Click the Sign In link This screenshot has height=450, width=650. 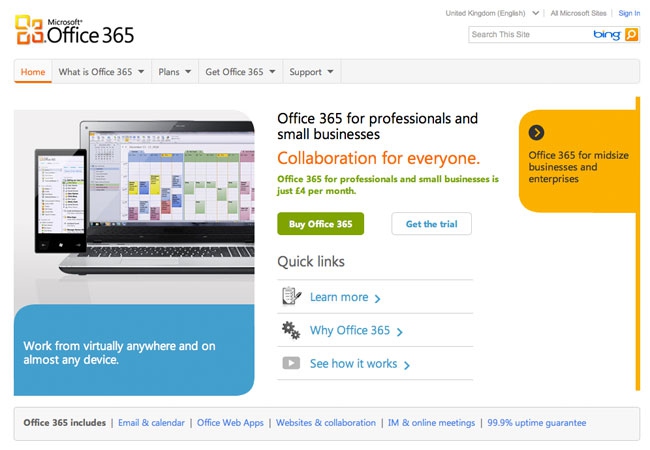(x=629, y=13)
